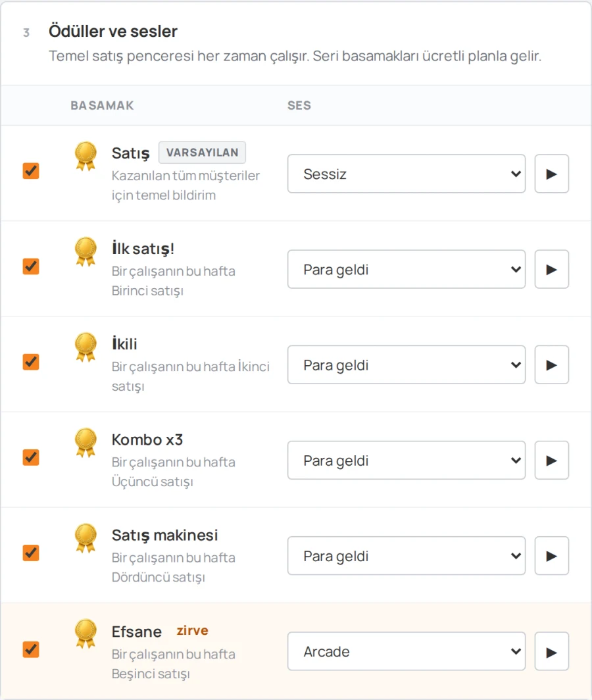592x700 pixels.
Task: Disable the Kombo x3 tier checkbox
Action: pyautogui.click(x=31, y=457)
